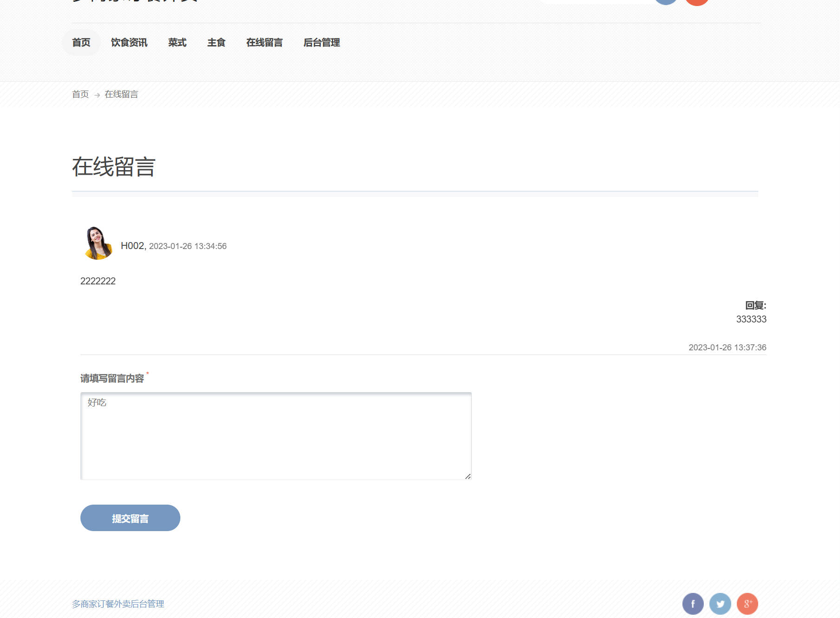Open the 多商家订餐外卖后台管理 footer link

[118, 604]
